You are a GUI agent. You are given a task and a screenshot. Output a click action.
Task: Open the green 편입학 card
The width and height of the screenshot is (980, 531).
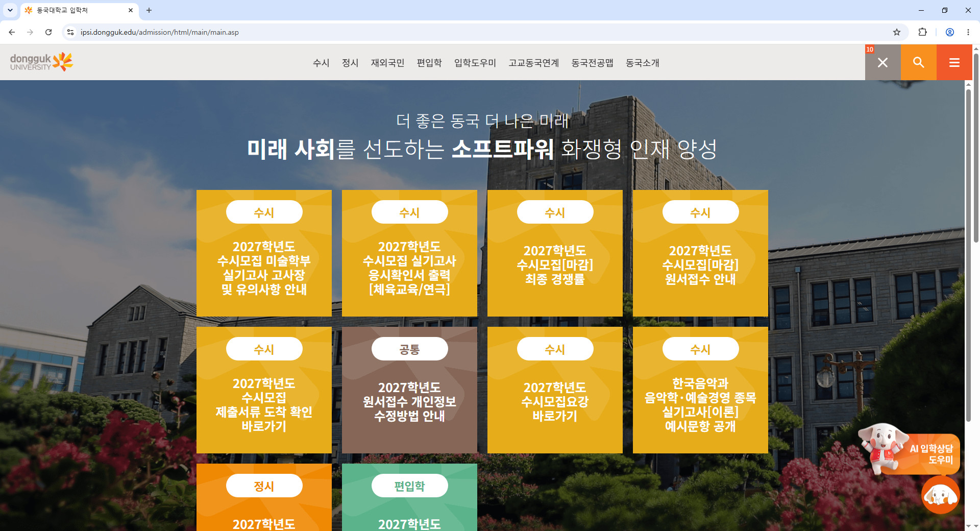pyautogui.click(x=409, y=497)
